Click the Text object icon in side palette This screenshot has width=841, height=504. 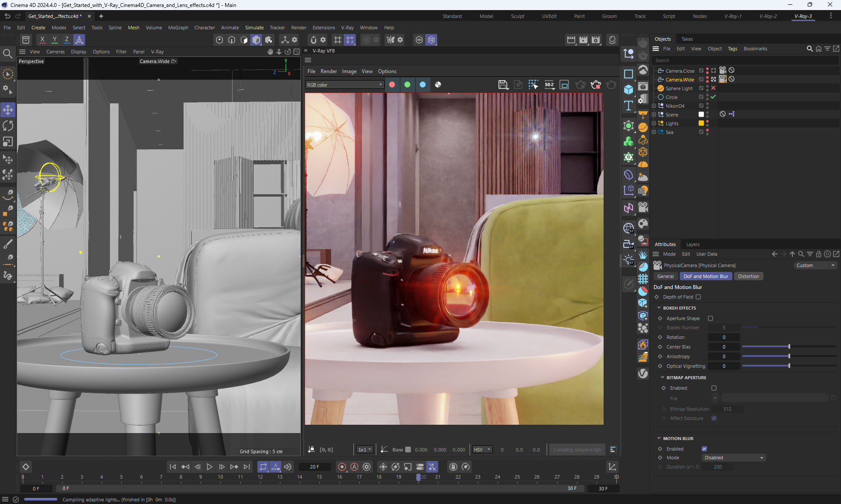click(629, 106)
